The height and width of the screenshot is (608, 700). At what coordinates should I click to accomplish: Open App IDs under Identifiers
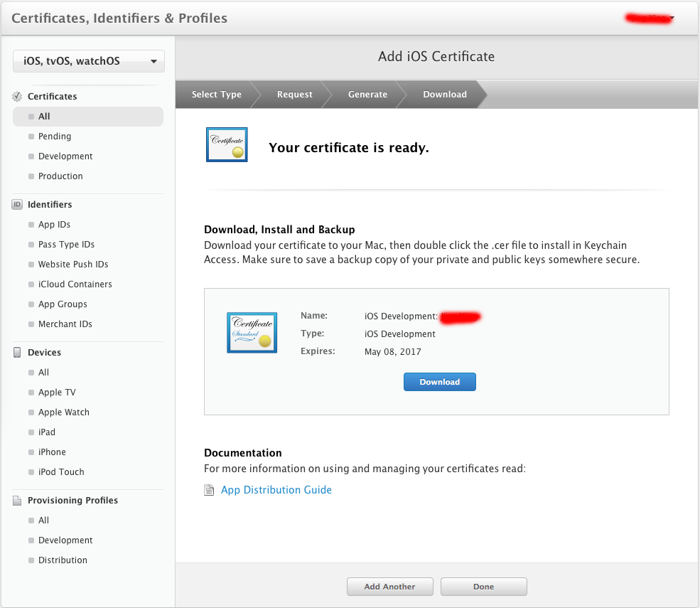pyautogui.click(x=54, y=225)
